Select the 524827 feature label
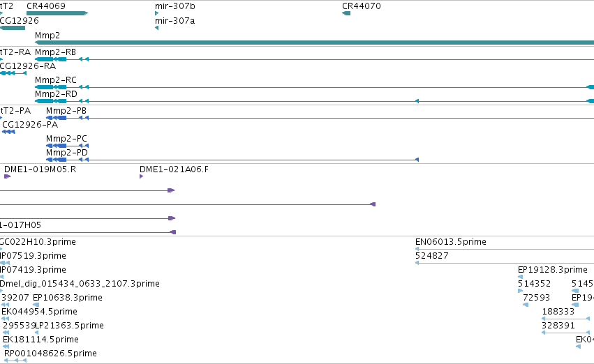The image size is (594, 364). tap(432, 256)
